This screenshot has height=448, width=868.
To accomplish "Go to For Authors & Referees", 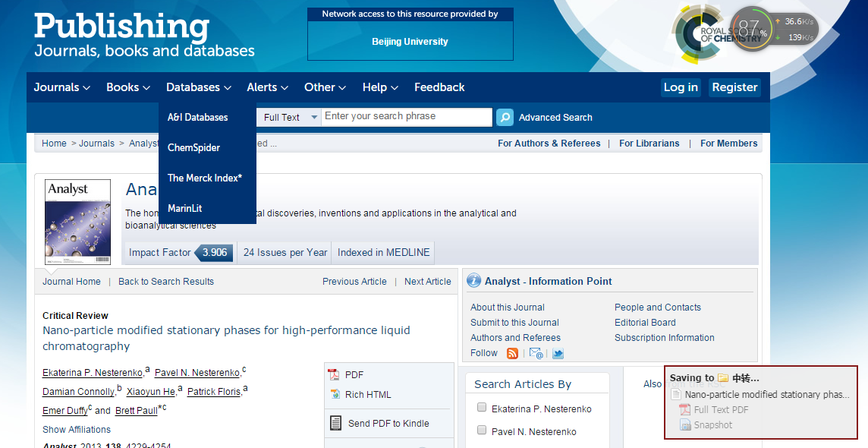I will (549, 144).
